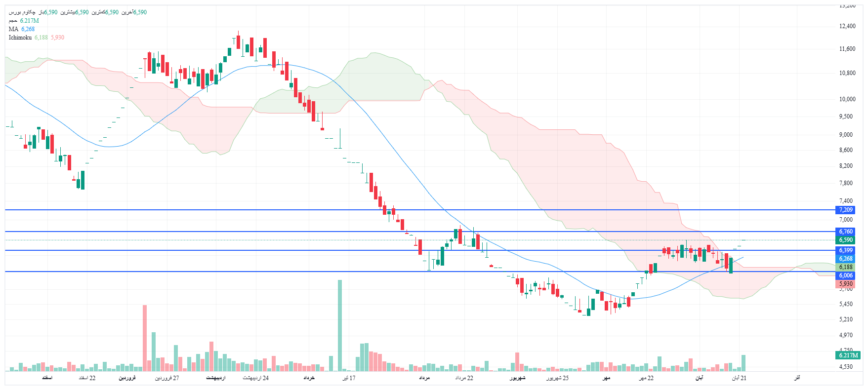Select the MA indicator legend label
Screen dimensions: 868x390
[x=13, y=29]
